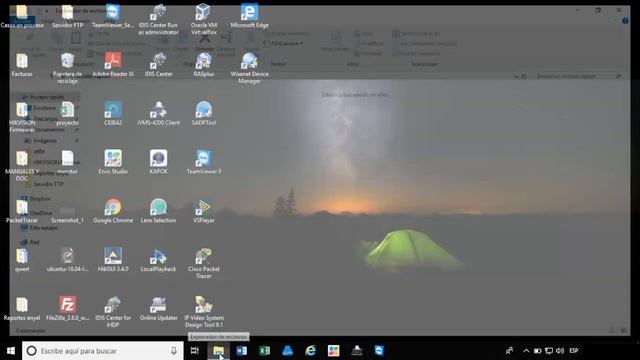Launch Excel from the taskbar

(x=264, y=351)
